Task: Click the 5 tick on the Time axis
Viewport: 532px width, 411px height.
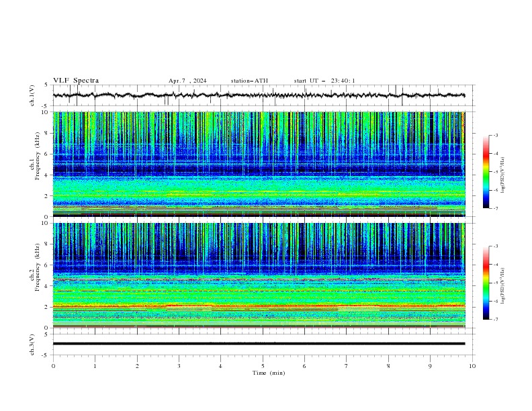Action: click(x=263, y=366)
